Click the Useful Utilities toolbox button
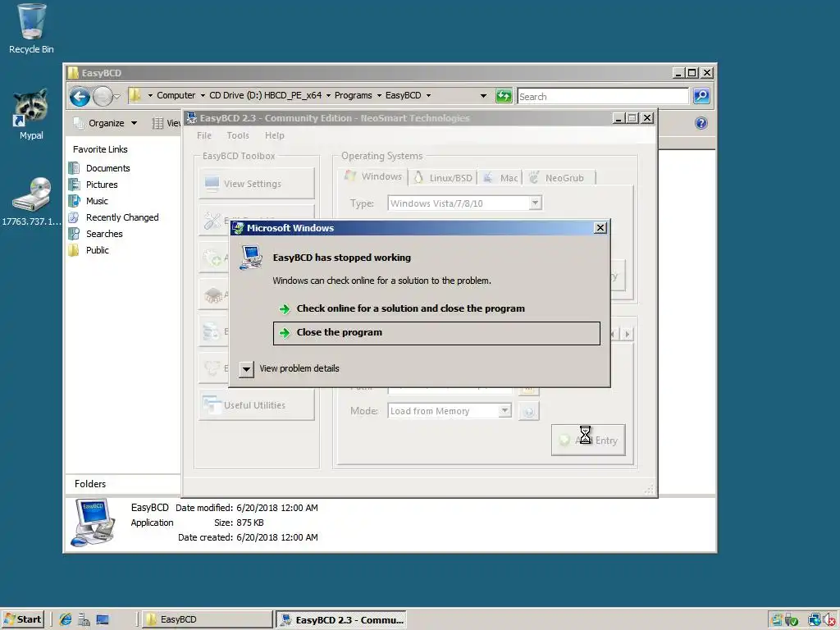This screenshot has width=840, height=630. [257, 405]
